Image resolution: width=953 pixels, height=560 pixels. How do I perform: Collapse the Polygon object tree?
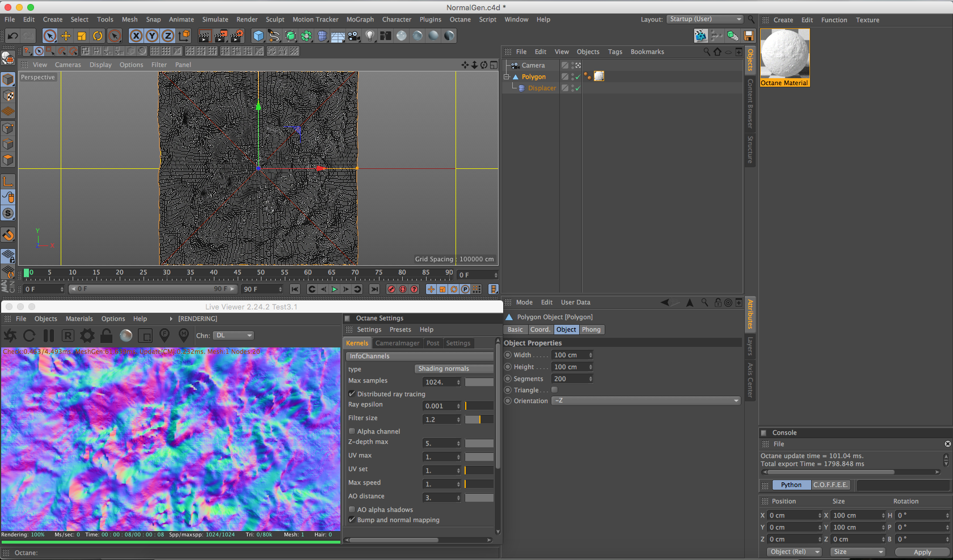pyautogui.click(x=507, y=77)
